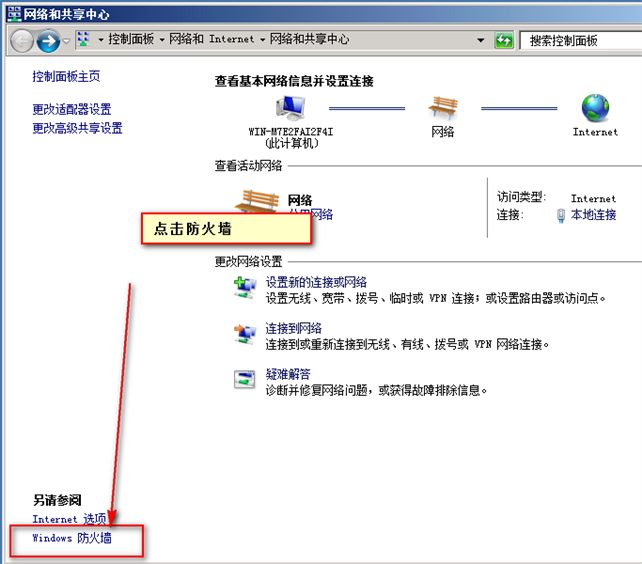The height and width of the screenshot is (564, 642).
Task: Click the bold 网络 active network name
Action: tap(300, 200)
